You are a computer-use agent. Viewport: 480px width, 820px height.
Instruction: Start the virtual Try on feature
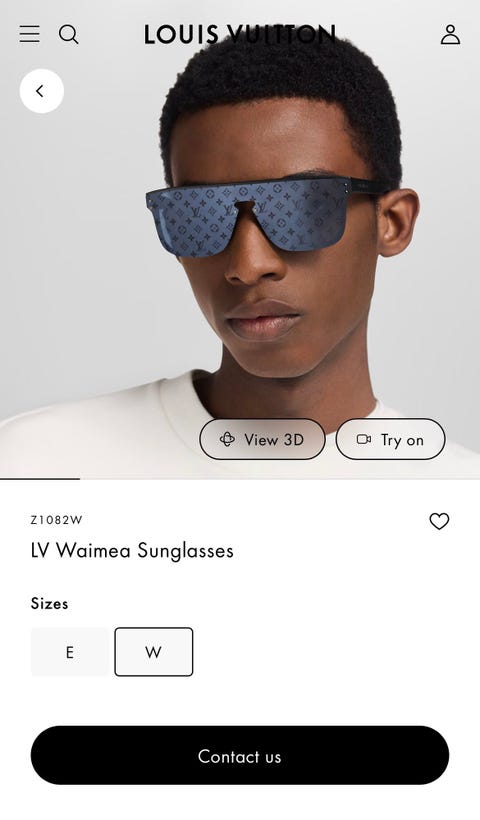[391, 439]
